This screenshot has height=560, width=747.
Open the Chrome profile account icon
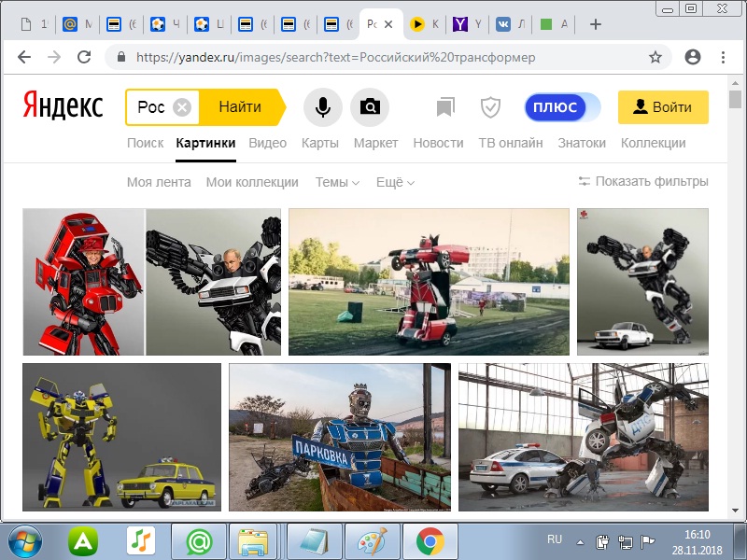pos(693,57)
